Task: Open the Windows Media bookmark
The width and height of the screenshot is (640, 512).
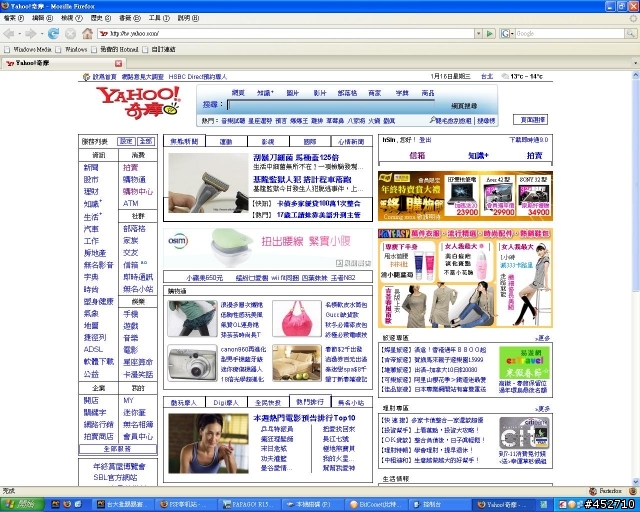Action: pyautogui.click(x=28, y=49)
